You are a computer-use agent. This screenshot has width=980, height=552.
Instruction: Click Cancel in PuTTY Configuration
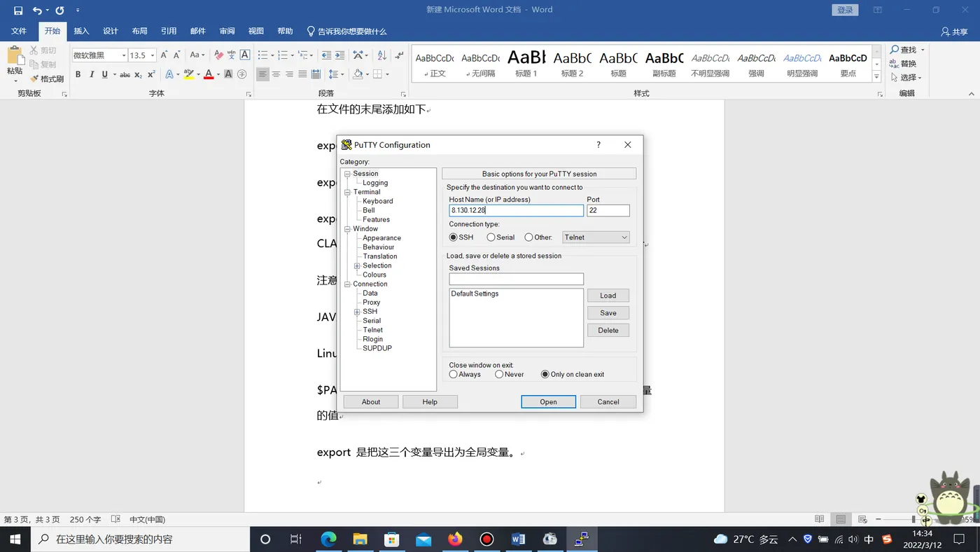coord(608,402)
